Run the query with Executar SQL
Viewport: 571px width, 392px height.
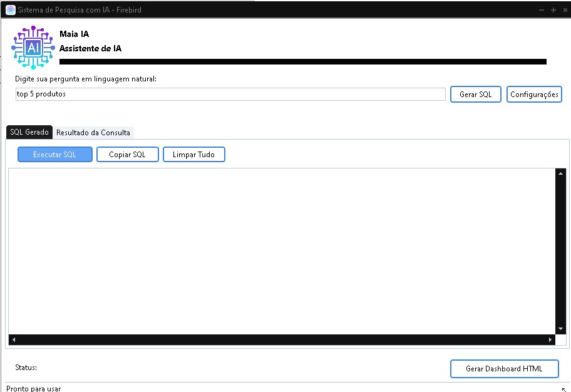point(55,155)
